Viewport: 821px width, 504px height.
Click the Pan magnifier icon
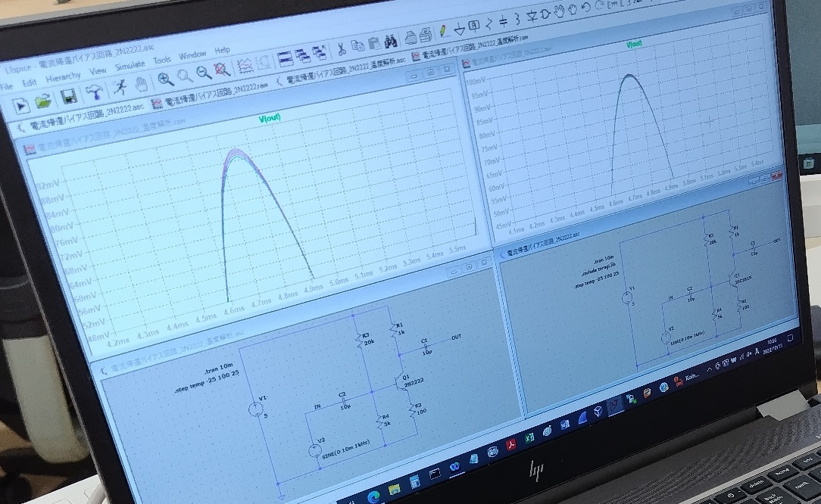185,76
